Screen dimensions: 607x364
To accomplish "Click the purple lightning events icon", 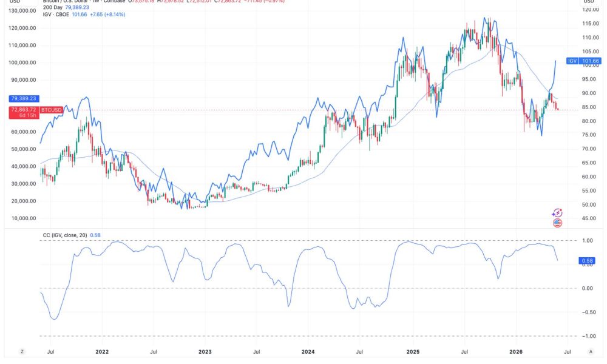I will [557, 213].
